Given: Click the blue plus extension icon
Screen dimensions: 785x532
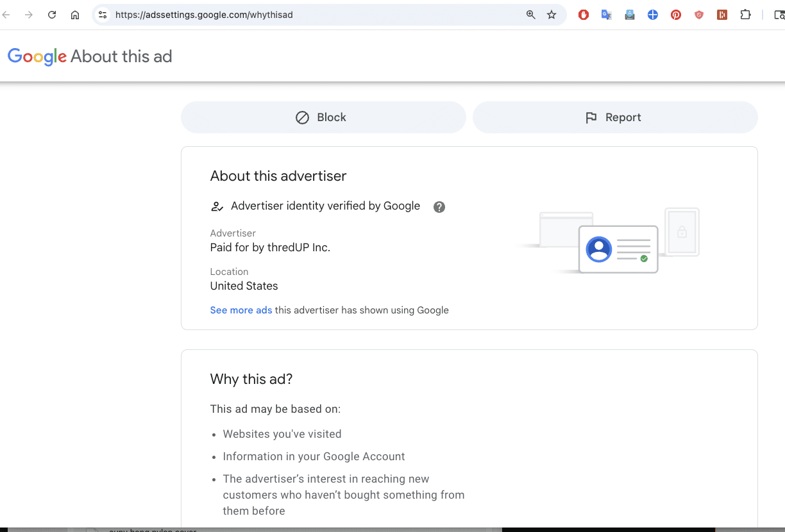Looking at the screenshot, I should click(653, 14).
